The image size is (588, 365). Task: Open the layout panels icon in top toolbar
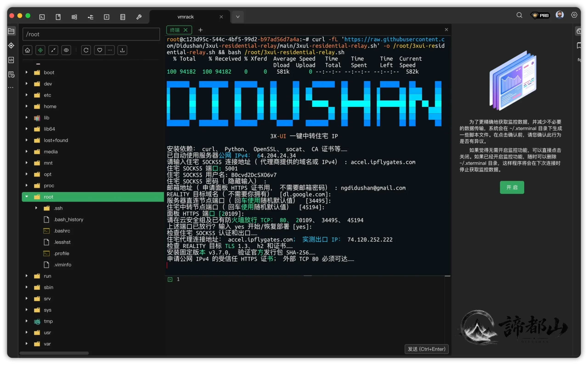point(74,17)
